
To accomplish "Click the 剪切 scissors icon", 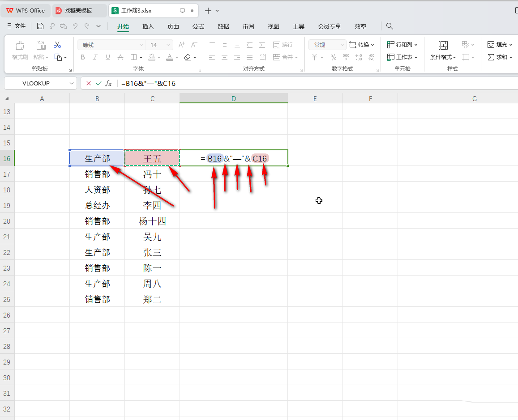I will (x=57, y=45).
